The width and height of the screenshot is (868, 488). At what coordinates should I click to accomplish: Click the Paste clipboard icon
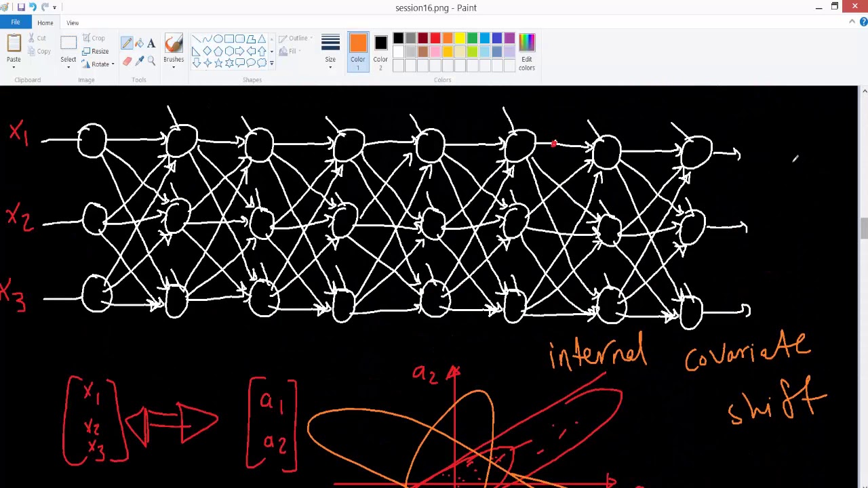pyautogui.click(x=14, y=44)
